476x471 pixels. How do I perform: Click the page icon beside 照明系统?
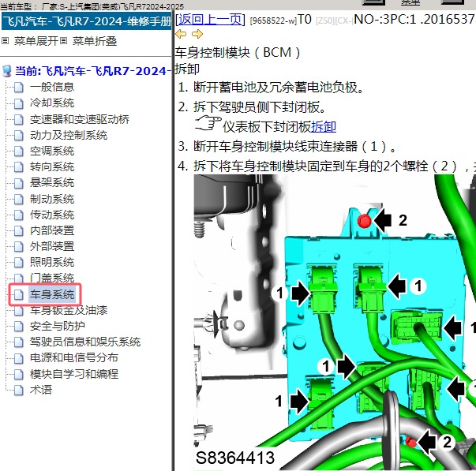point(19,262)
